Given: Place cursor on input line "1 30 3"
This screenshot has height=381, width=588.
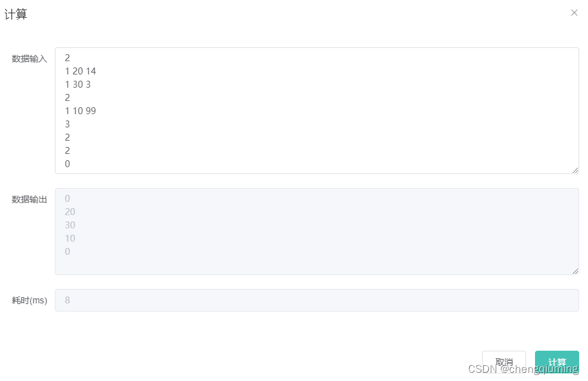Looking at the screenshot, I should click(78, 85).
